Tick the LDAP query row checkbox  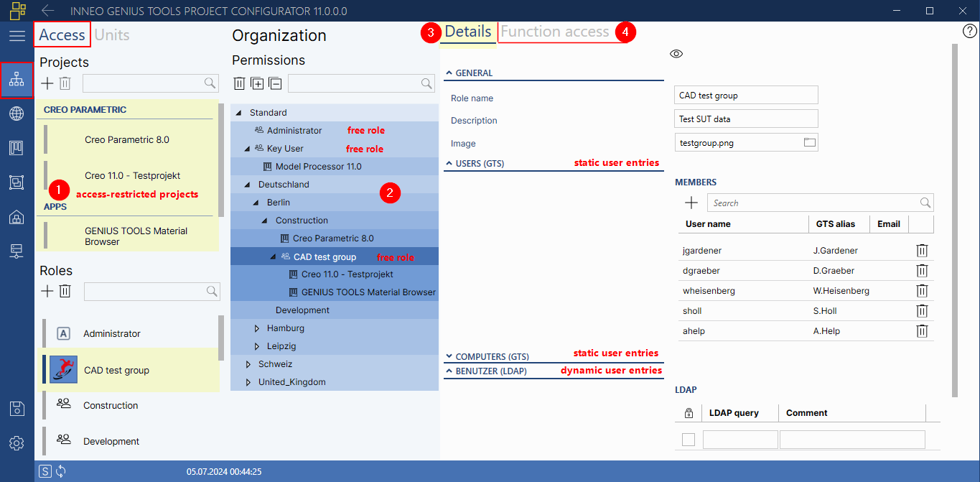[689, 440]
